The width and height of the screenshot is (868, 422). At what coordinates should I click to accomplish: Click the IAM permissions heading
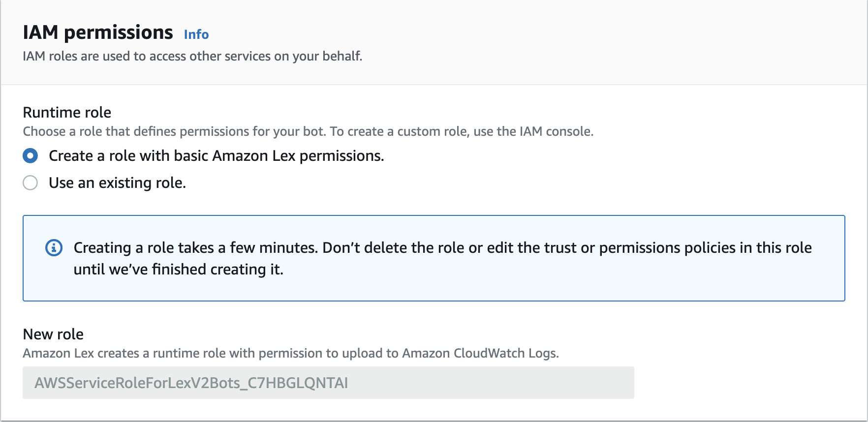pyautogui.click(x=98, y=32)
